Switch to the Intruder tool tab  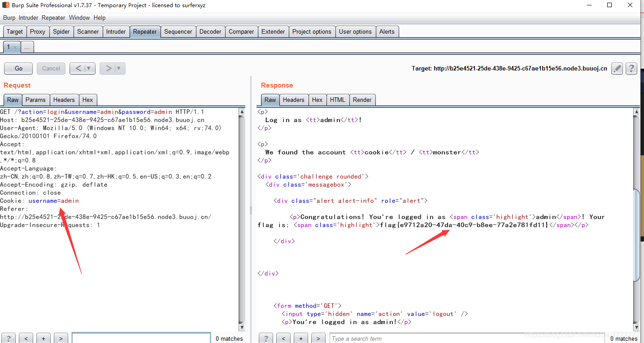tap(116, 31)
